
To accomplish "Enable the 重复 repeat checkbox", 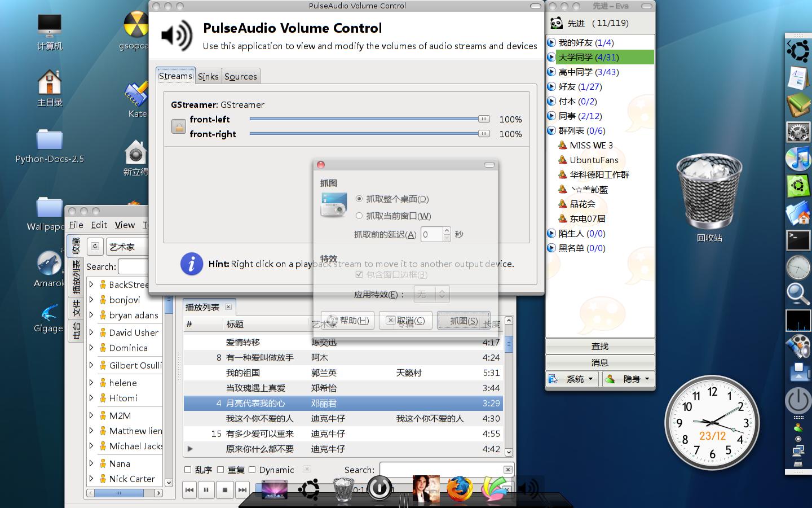I will pyautogui.click(x=220, y=470).
